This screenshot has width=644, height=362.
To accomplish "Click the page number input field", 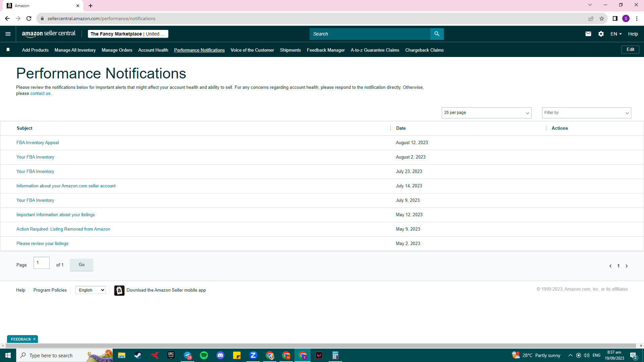I will [42, 263].
